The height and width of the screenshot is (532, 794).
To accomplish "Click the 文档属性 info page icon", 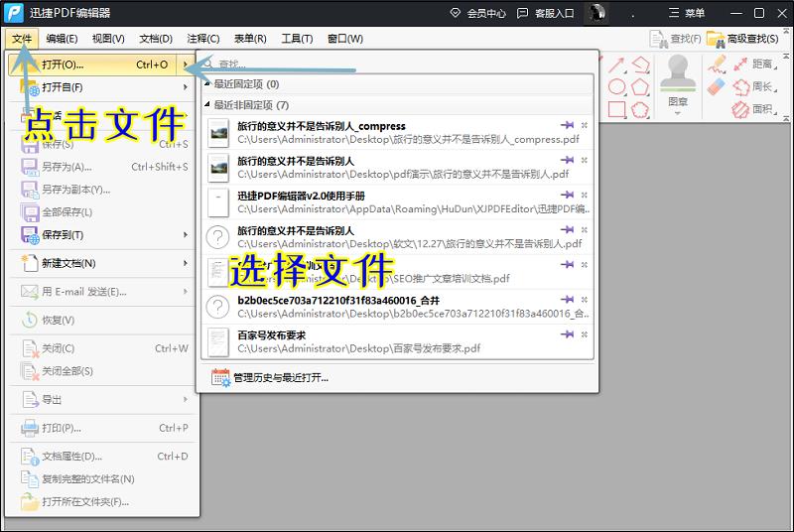I will pyautogui.click(x=30, y=457).
